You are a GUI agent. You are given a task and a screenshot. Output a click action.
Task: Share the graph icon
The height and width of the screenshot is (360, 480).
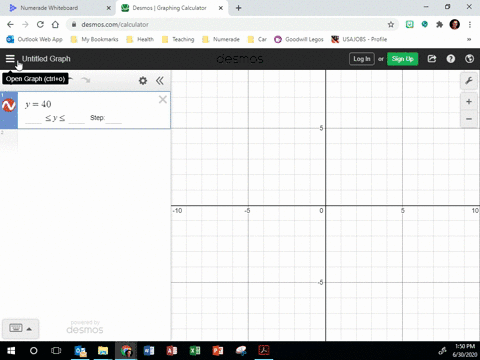tap(432, 59)
